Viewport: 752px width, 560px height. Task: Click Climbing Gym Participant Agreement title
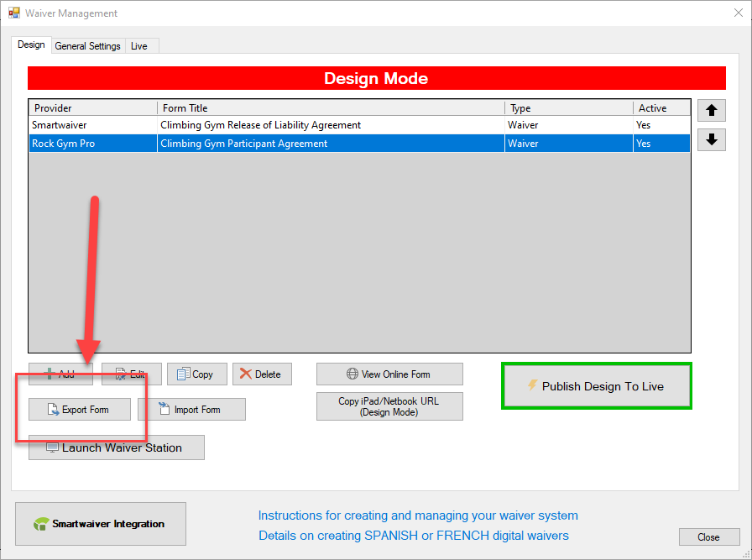[243, 144]
